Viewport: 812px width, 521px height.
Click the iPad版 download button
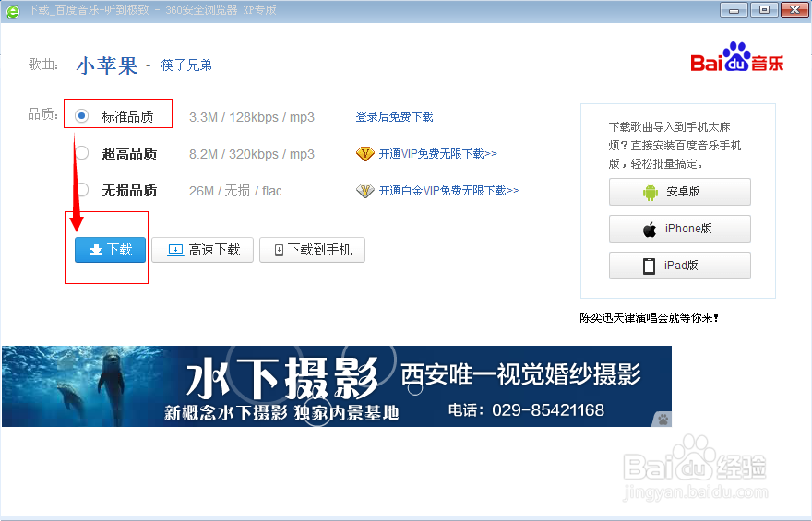[x=680, y=266]
